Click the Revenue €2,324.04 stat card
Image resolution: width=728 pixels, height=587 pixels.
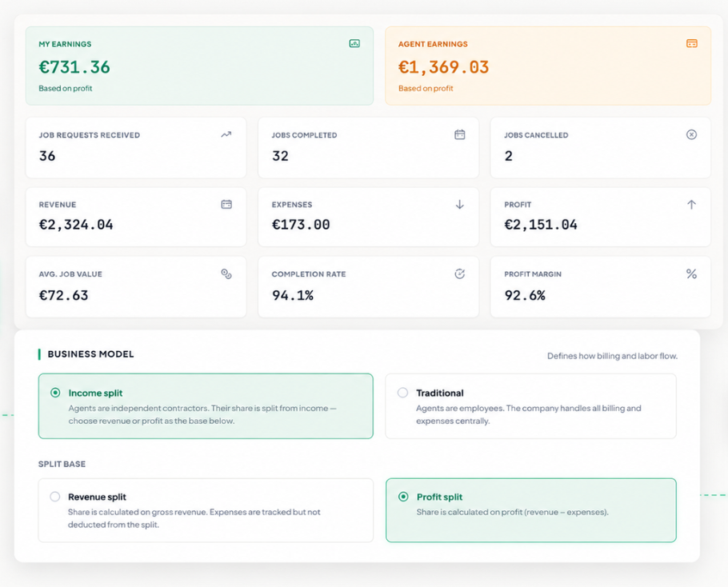click(x=136, y=217)
